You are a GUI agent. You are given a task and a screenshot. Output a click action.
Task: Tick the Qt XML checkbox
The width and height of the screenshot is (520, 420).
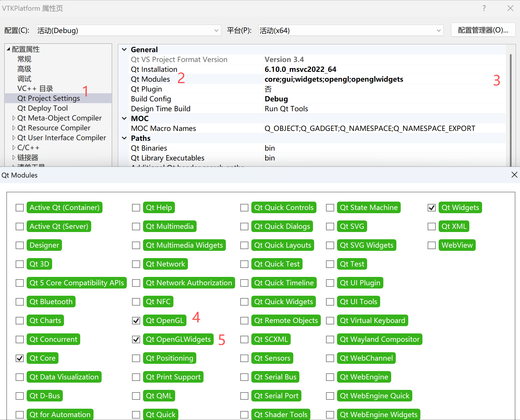click(432, 227)
